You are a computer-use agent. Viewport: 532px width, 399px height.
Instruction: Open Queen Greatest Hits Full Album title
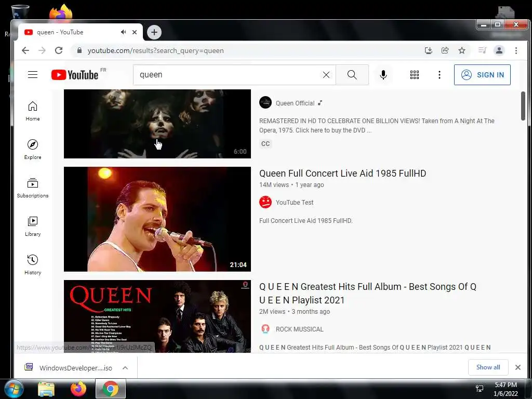tap(368, 293)
